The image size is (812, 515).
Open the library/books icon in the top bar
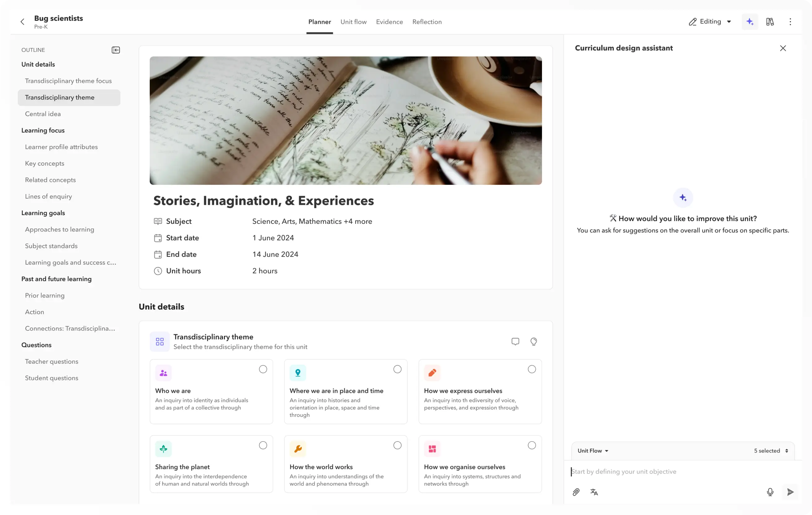[x=770, y=22]
